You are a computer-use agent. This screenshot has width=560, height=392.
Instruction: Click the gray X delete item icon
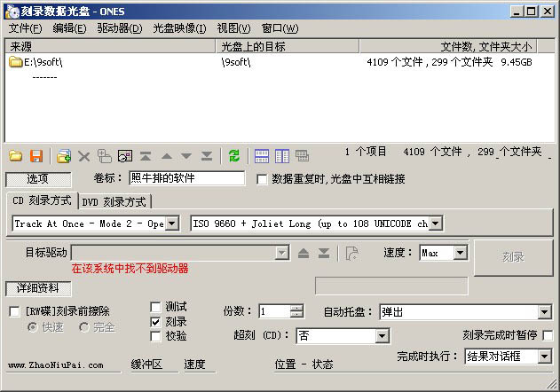(84, 156)
